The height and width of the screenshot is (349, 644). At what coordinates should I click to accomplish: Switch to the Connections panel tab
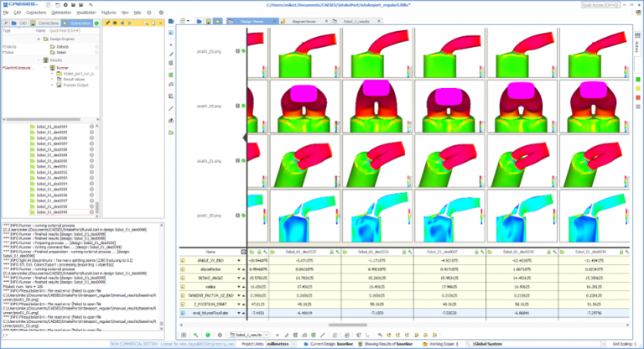point(44,23)
